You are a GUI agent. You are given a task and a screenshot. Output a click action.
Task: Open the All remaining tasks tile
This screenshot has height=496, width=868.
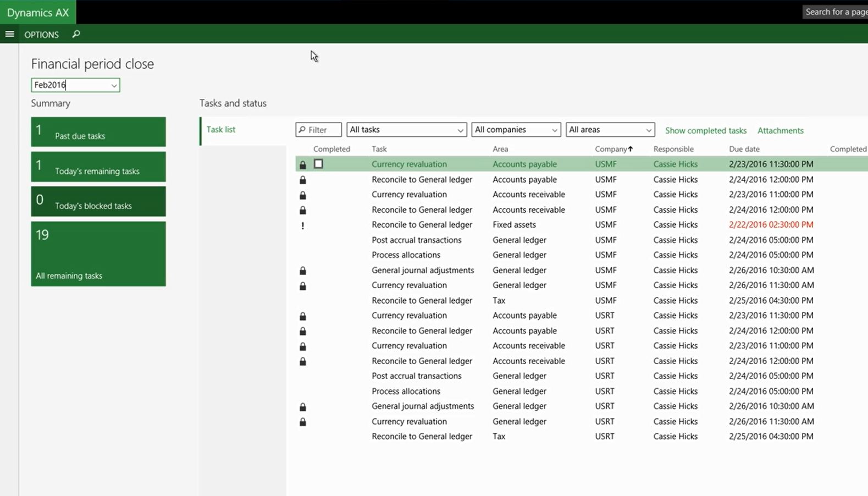tap(98, 253)
